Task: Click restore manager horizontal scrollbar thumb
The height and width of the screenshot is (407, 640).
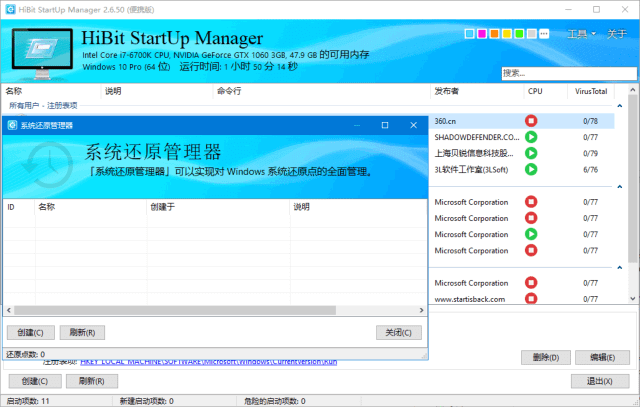Action: [175, 310]
